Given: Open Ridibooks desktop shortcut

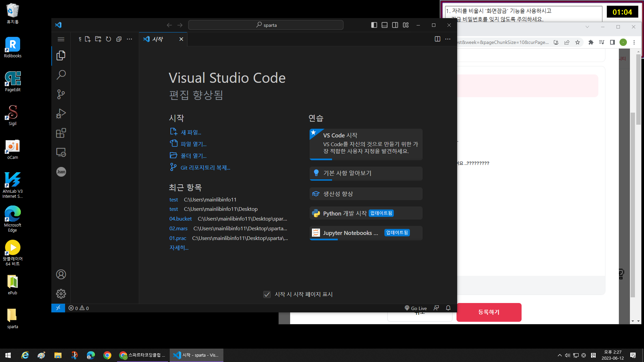Looking at the screenshot, I should [x=13, y=48].
